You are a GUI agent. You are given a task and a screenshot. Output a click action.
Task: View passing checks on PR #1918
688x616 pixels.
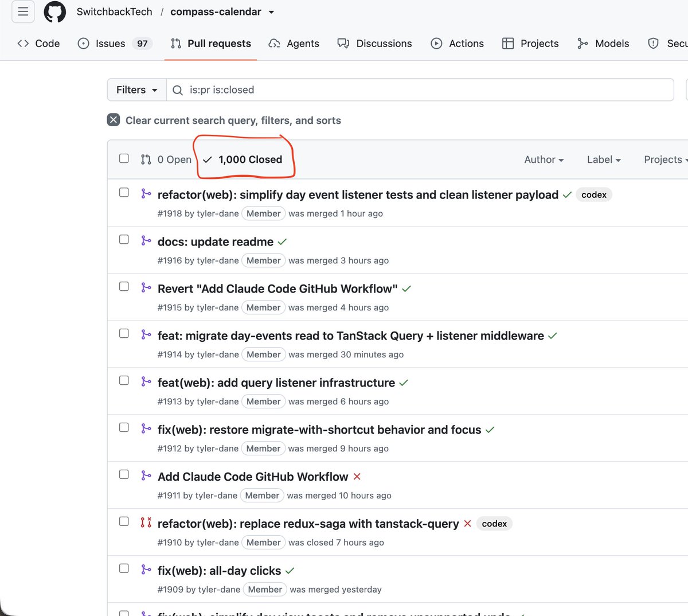pyautogui.click(x=567, y=195)
